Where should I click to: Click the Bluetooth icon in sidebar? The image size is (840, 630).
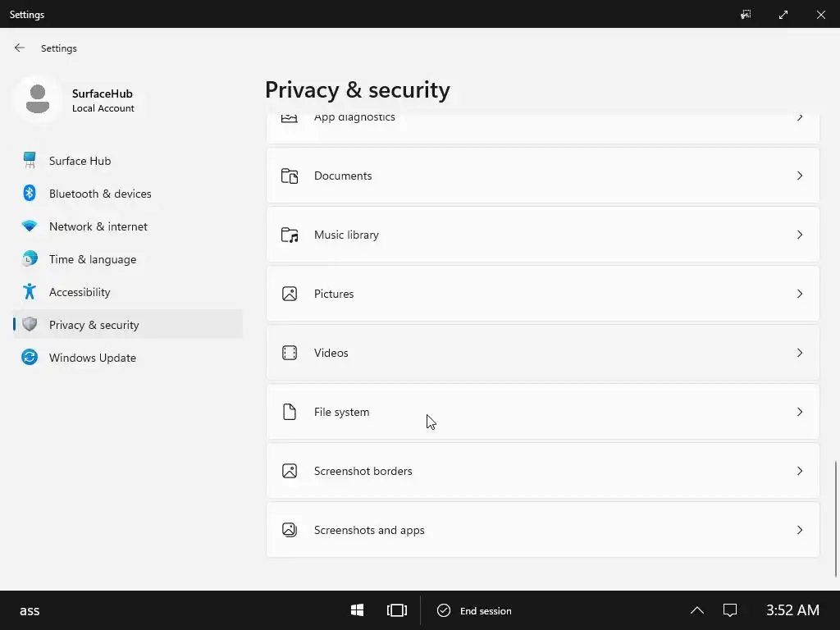point(30,194)
